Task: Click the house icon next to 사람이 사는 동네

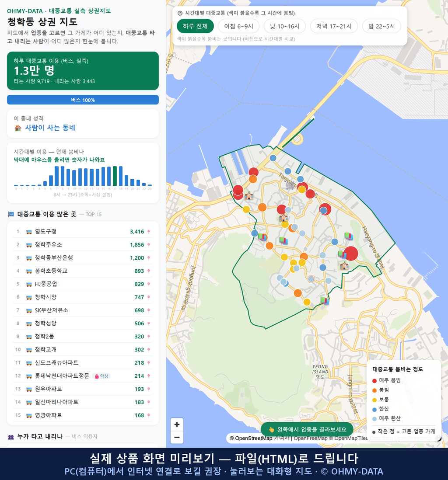Action: point(18,128)
